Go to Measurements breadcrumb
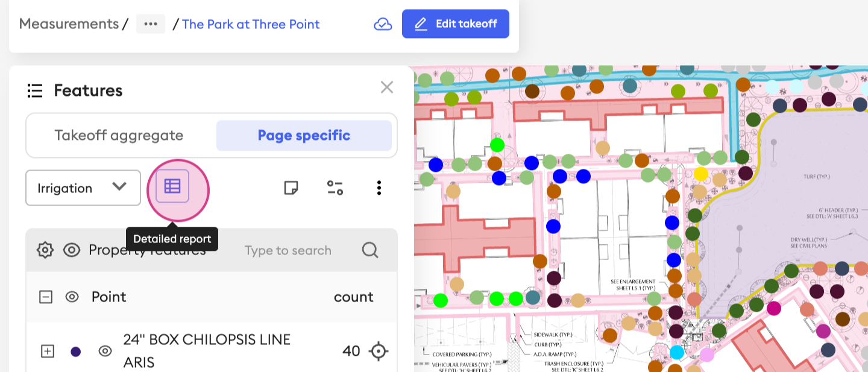 [x=69, y=24]
